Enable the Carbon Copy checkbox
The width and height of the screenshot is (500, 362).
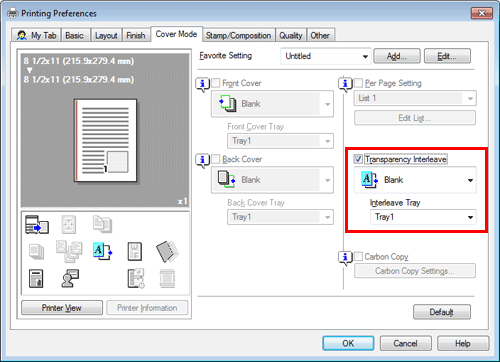358,256
